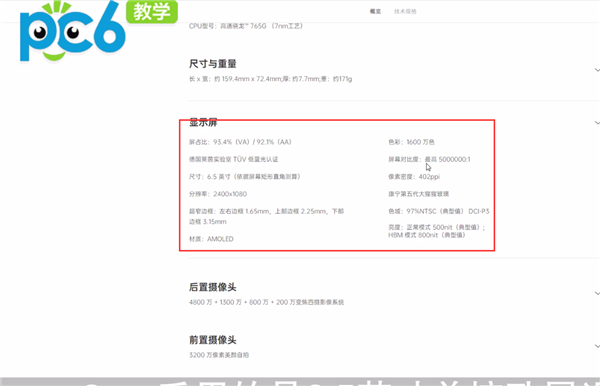Image resolution: width=600 pixels, height=386 pixels.
Task: Click the 显示屏 heading
Action: (x=203, y=122)
